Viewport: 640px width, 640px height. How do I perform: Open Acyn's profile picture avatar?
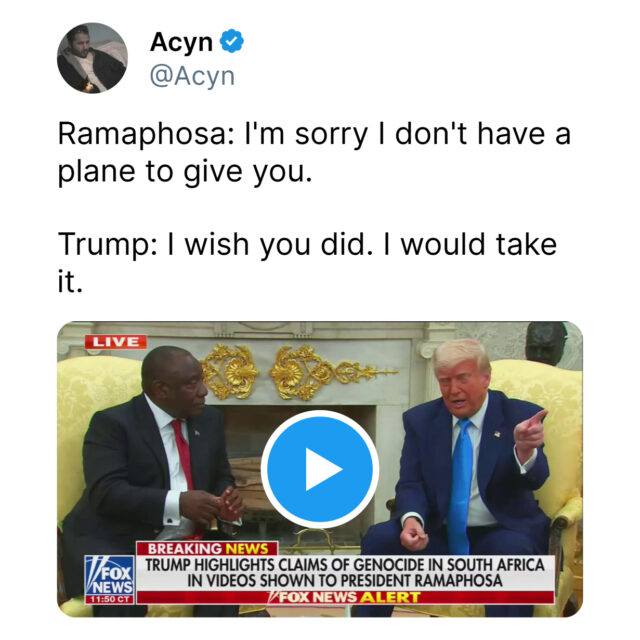click(92, 58)
